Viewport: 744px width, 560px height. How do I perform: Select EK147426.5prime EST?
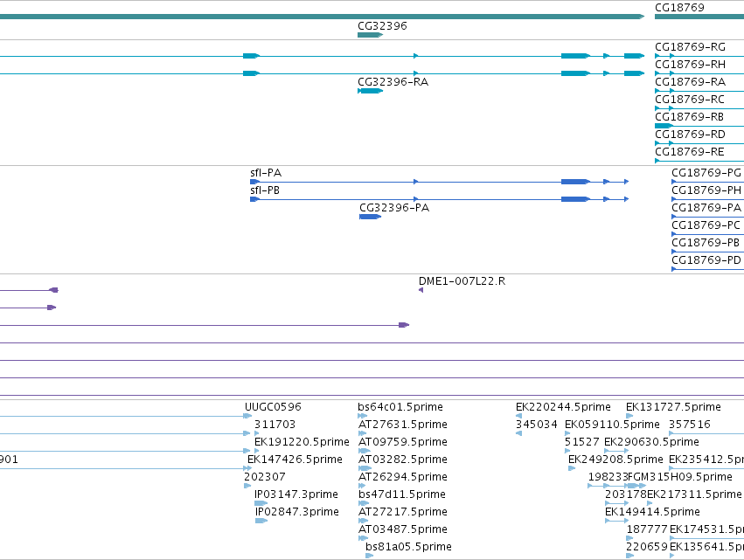295,460
